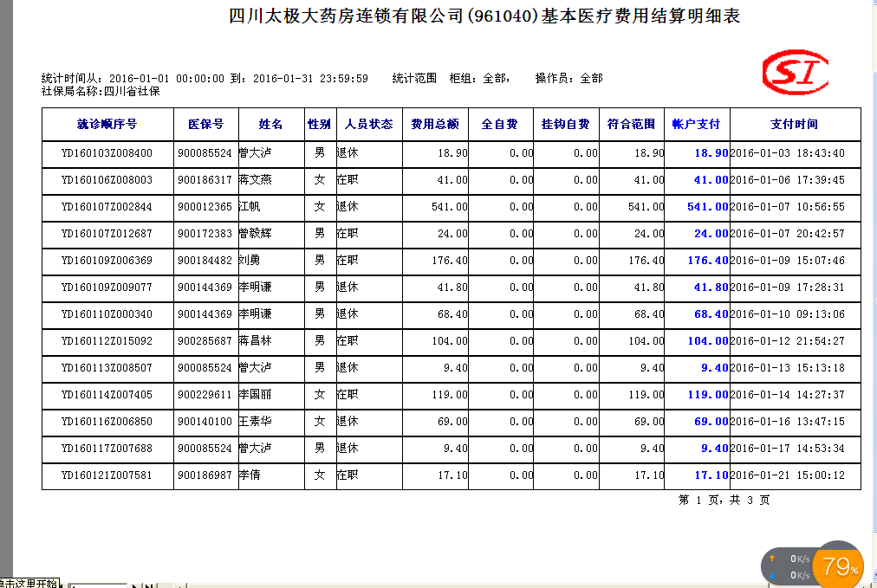Select the 人员状态 column header
Screen dimensions: 877x588
369,124
